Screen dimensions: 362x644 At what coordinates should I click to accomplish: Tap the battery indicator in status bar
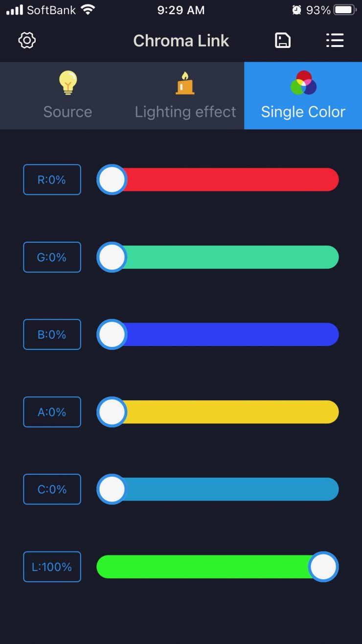[345, 10]
